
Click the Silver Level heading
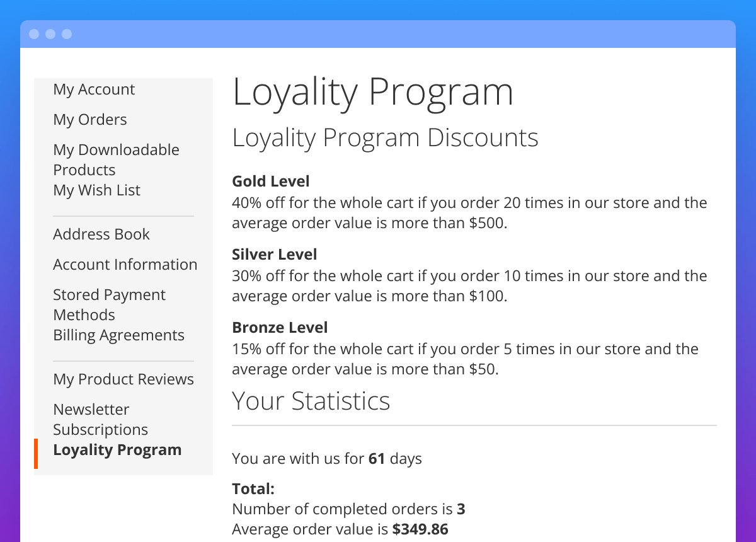(x=274, y=255)
